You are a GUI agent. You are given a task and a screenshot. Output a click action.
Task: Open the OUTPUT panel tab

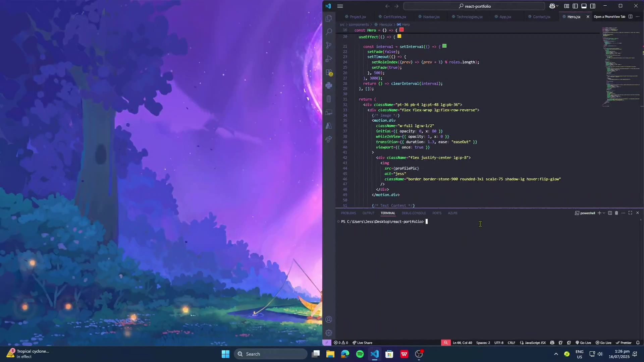(368, 213)
